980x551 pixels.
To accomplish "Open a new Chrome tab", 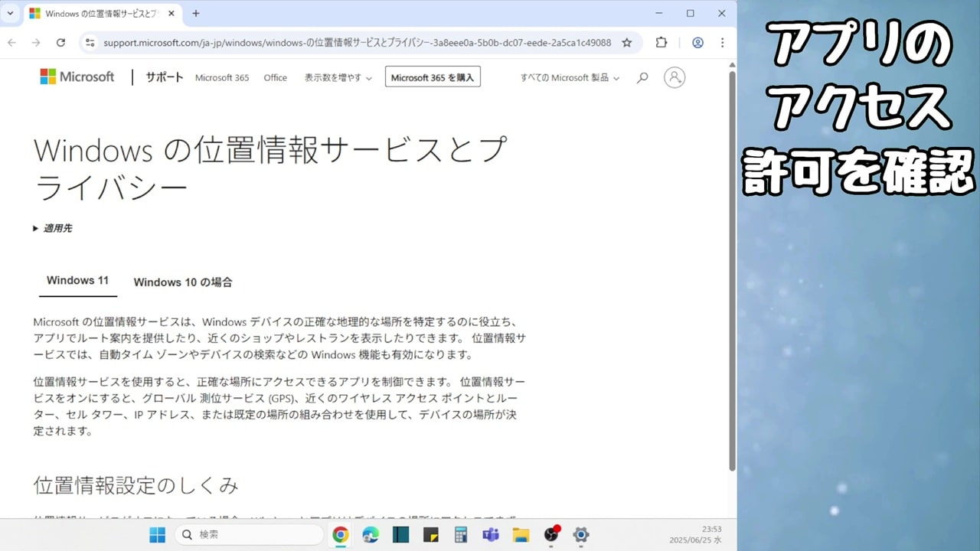I will tap(196, 13).
